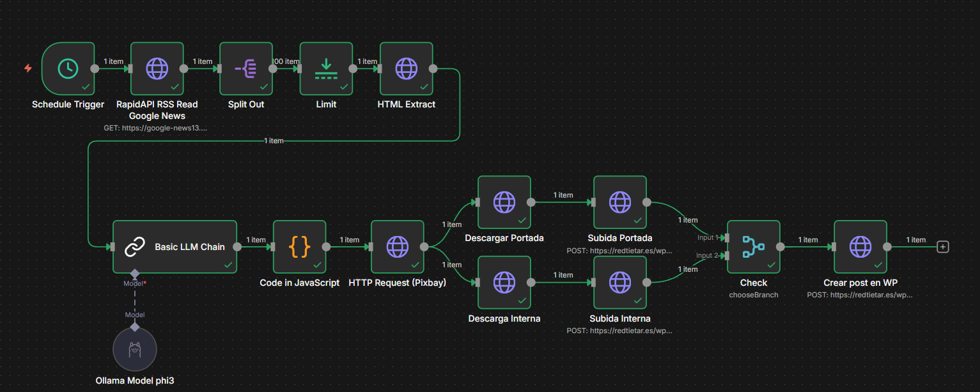Open the Schedule Trigger clock node
980x392 pixels.
[x=68, y=68]
